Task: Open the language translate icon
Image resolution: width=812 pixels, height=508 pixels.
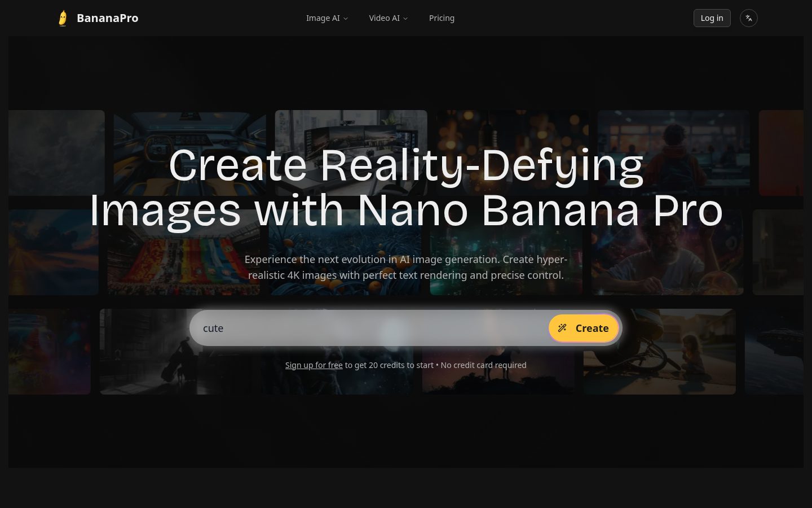Action: tap(748, 18)
